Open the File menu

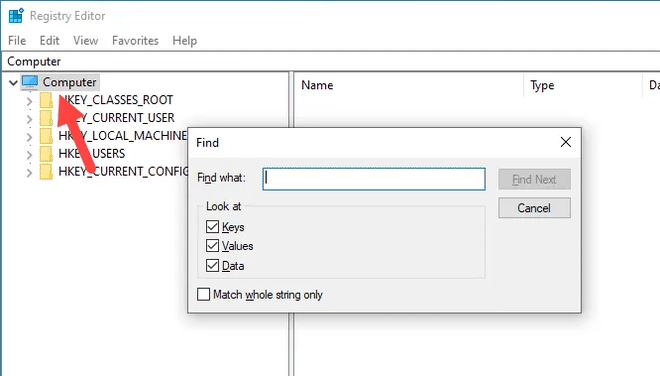[17, 40]
